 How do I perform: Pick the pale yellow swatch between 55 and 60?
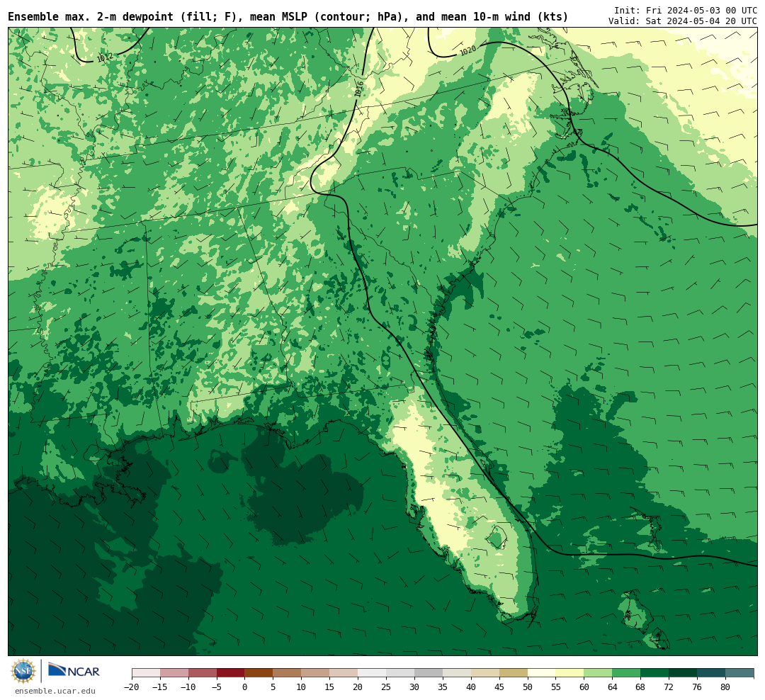point(570,673)
